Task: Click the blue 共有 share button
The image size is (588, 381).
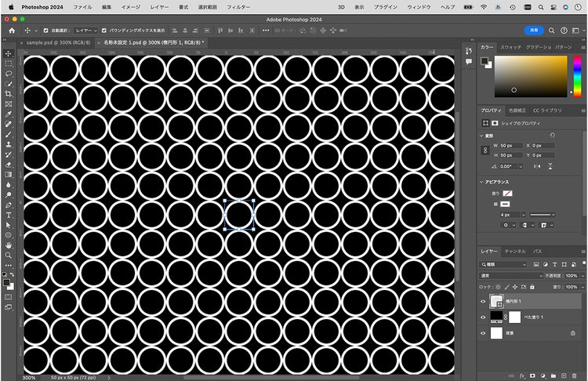Action: tap(534, 31)
